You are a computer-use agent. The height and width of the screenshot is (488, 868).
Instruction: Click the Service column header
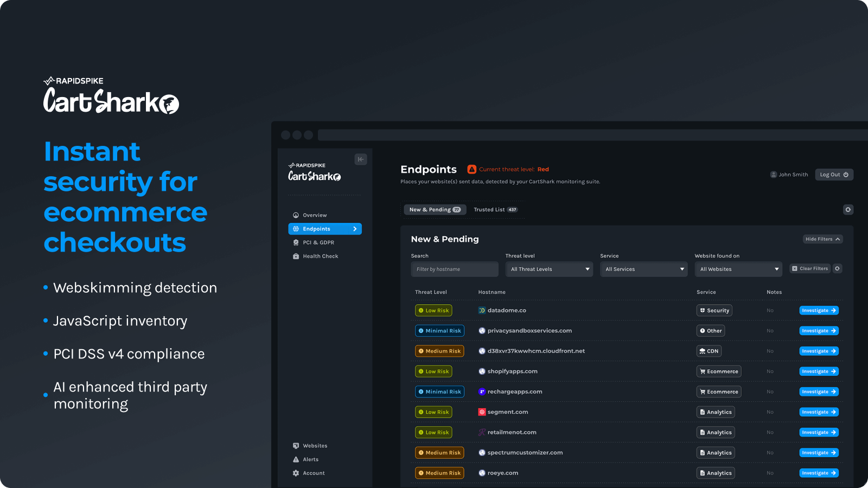point(706,292)
